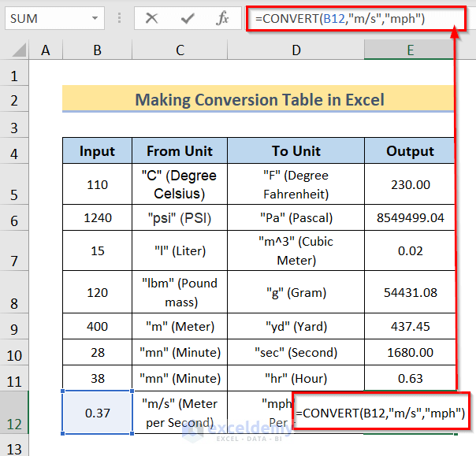The height and width of the screenshot is (456, 476).
Task: Select row 6 header
Action: tap(14, 218)
